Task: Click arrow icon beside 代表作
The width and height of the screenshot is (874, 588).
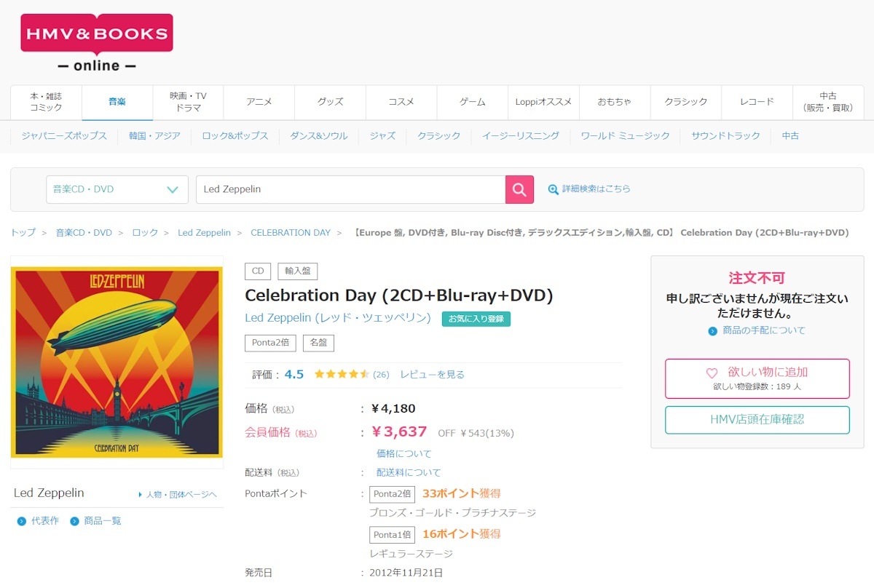Action: [22, 521]
